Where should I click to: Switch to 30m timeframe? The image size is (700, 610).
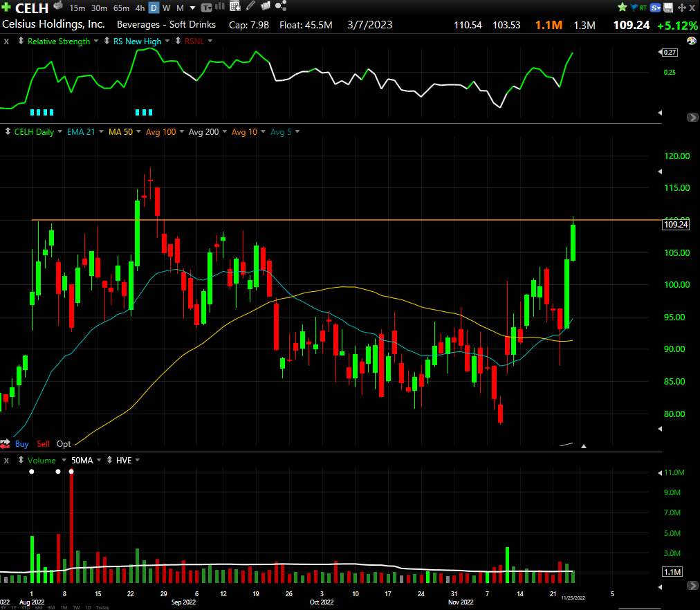(99, 8)
